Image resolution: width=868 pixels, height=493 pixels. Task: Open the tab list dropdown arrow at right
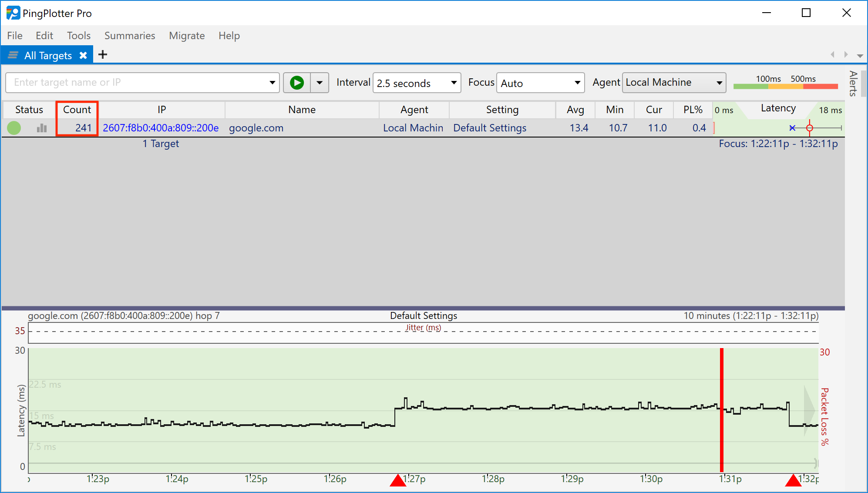[x=860, y=56]
